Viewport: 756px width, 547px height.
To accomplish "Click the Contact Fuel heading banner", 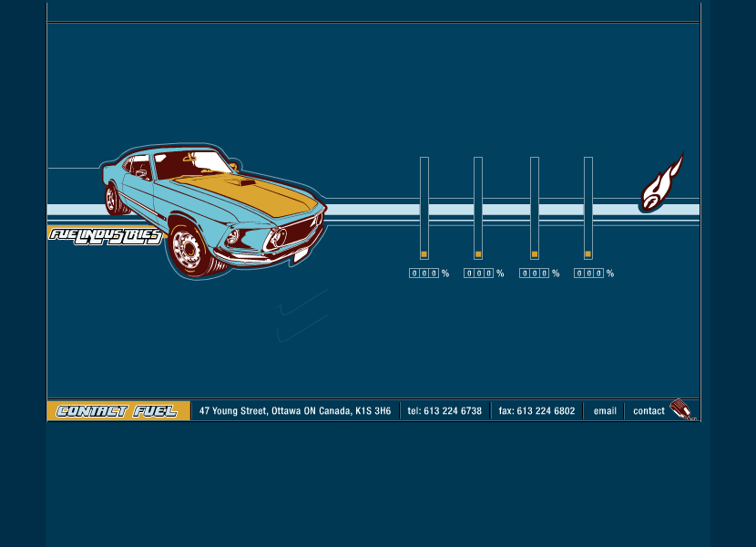I will [118, 411].
